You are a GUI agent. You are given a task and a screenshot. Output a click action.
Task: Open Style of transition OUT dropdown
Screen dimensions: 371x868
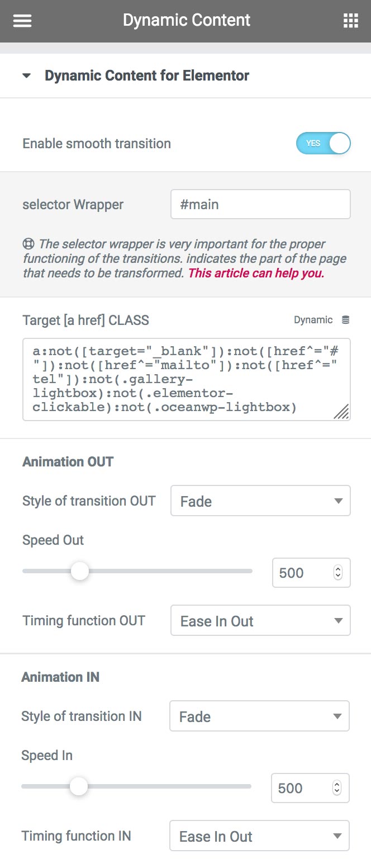(260, 501)
